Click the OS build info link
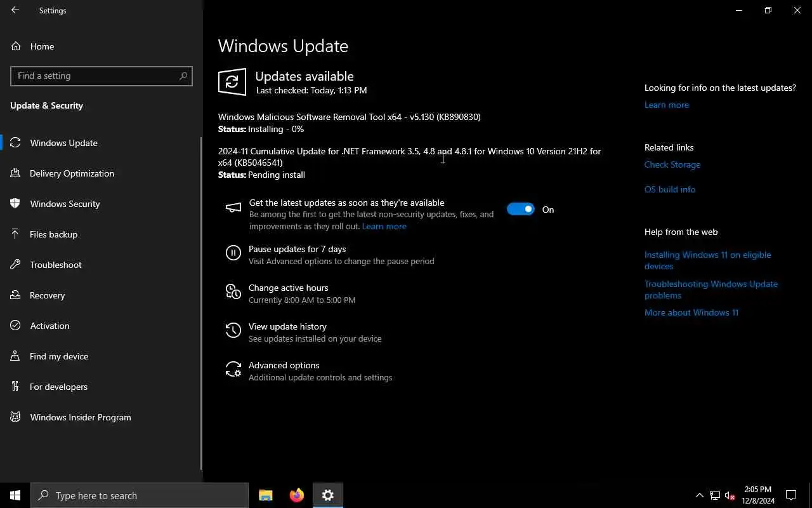The height and width of the screenshot is (508, 812). [670, 189]
